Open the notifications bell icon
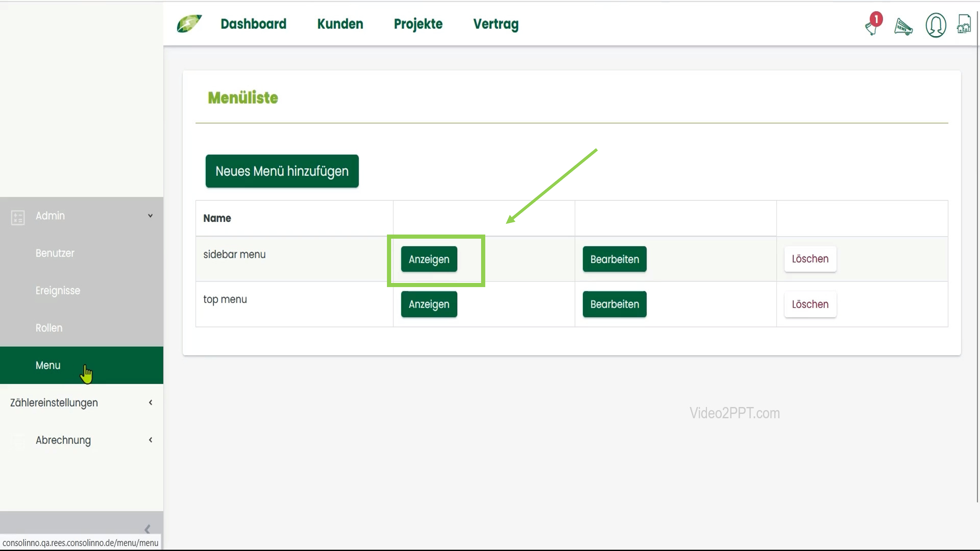 coord(873,26)
